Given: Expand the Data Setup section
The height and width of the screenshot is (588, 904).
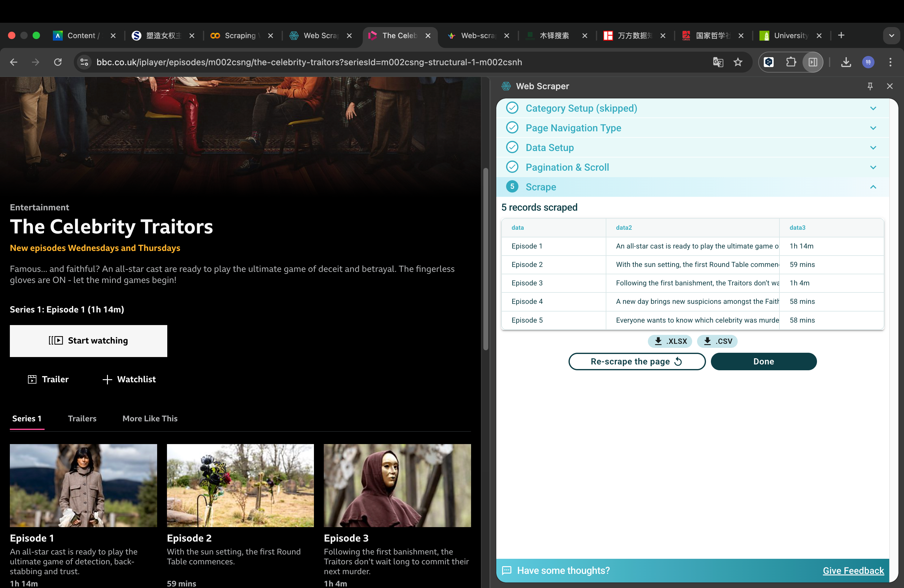Looking at the screenshot, I should (x=873, y=148).
